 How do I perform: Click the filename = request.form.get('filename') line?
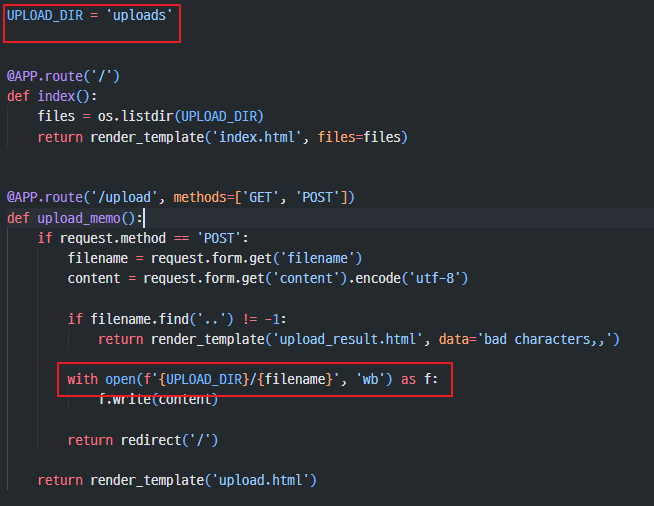[x=215, y=258]
